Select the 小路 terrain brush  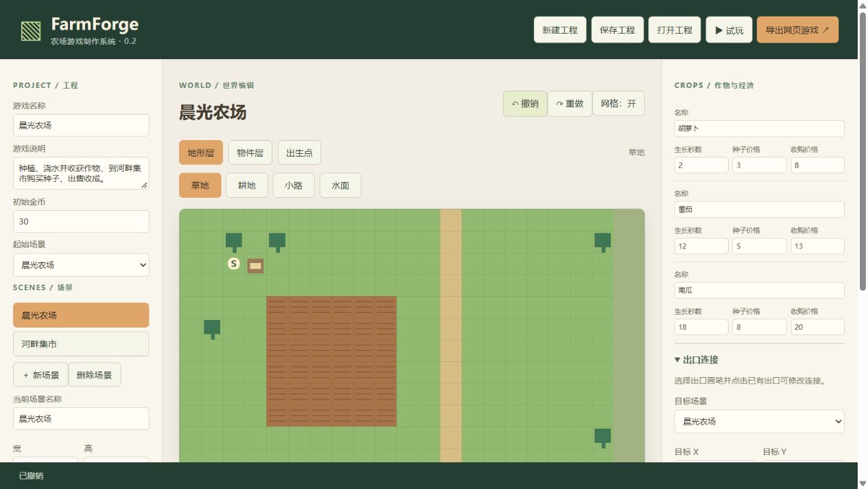294,185
